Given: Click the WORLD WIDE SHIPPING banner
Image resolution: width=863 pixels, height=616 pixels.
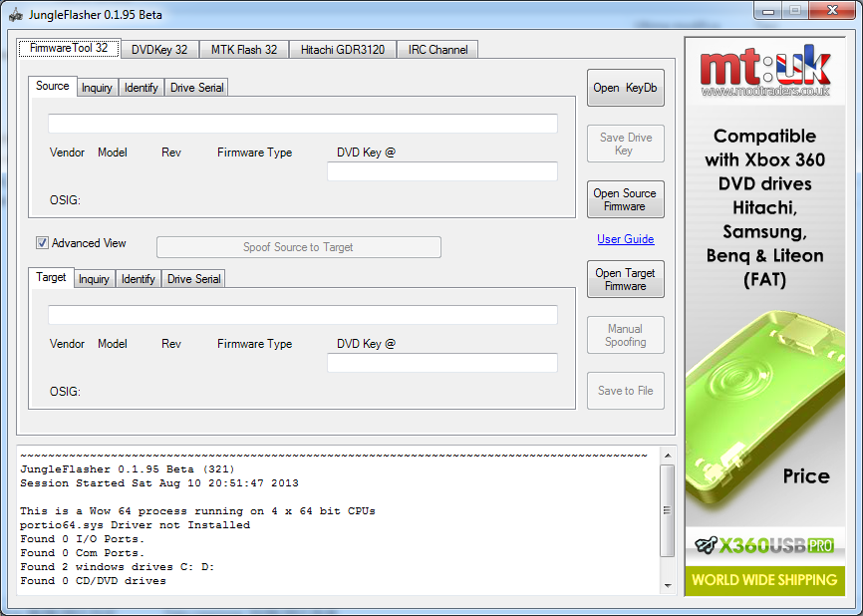Looking at the screenshot, I should tap(764, 580).
